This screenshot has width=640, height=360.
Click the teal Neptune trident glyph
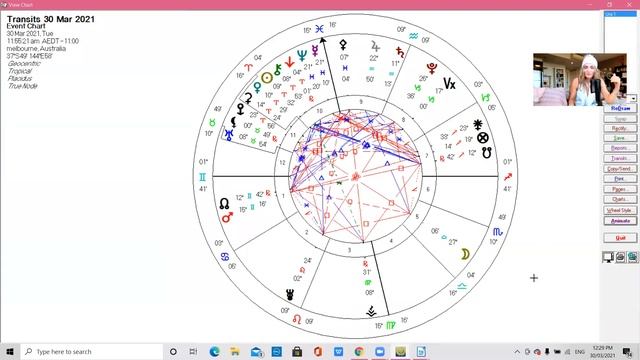coord(302,56)
